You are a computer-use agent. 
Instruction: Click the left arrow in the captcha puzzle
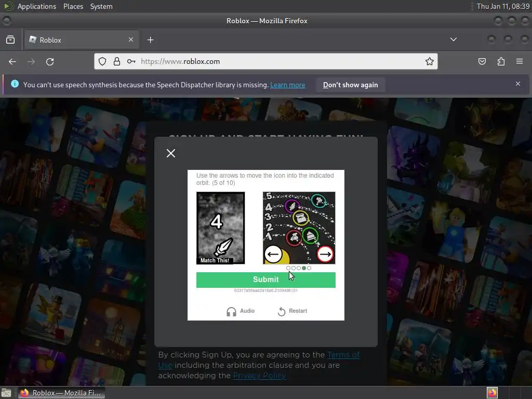[273, 254]
